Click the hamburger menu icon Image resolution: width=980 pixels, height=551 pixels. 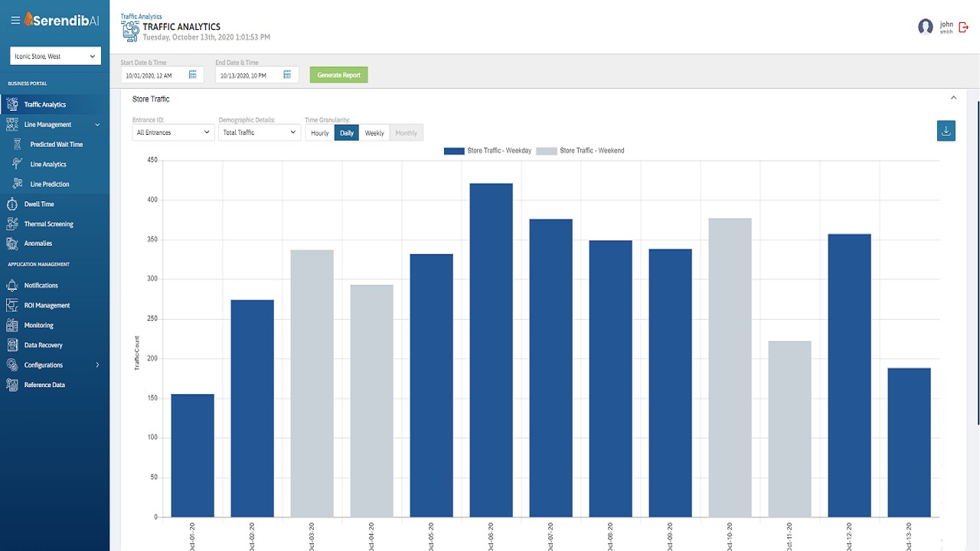(15, 21)
